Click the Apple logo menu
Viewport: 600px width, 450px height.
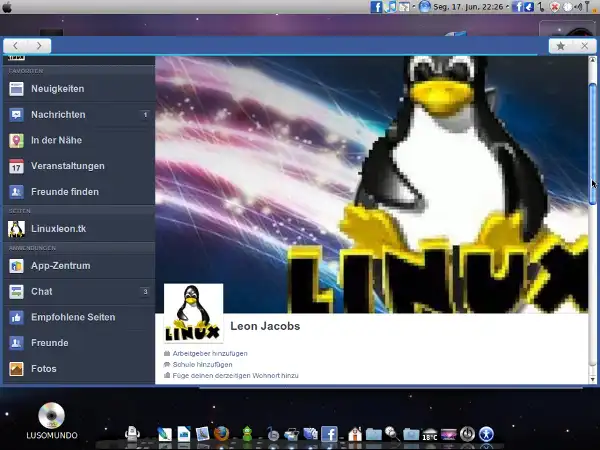click(7, 7)
